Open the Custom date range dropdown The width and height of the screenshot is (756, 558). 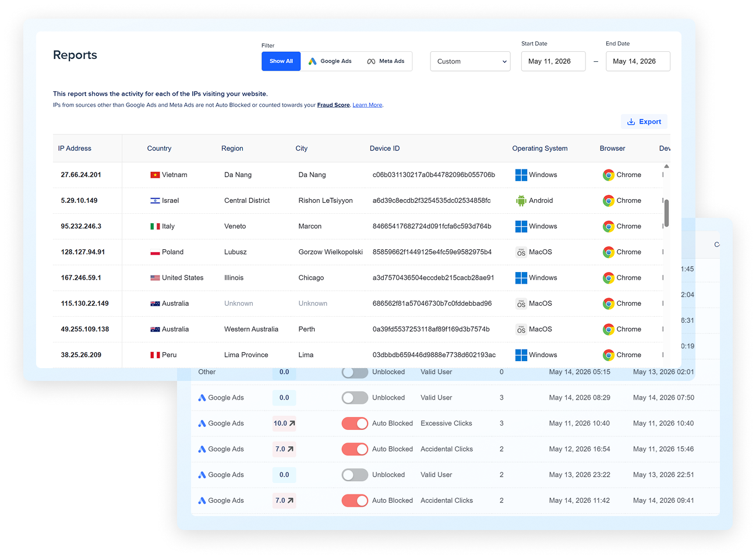[470, 61]
